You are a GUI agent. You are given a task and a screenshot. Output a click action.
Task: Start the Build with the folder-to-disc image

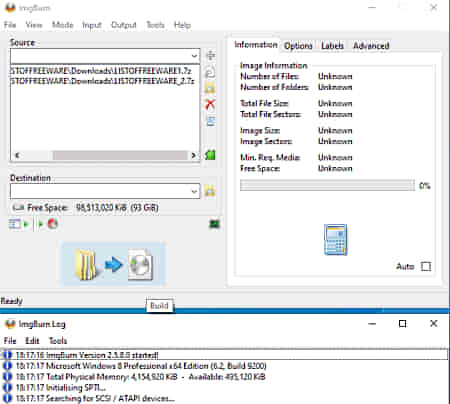113,265
